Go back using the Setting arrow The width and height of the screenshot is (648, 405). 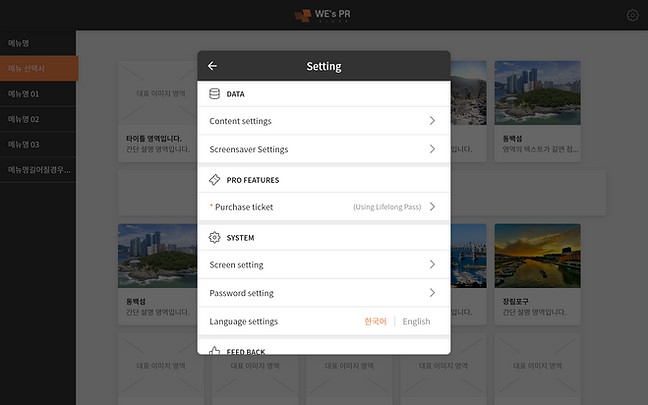[x=212, y=66]
